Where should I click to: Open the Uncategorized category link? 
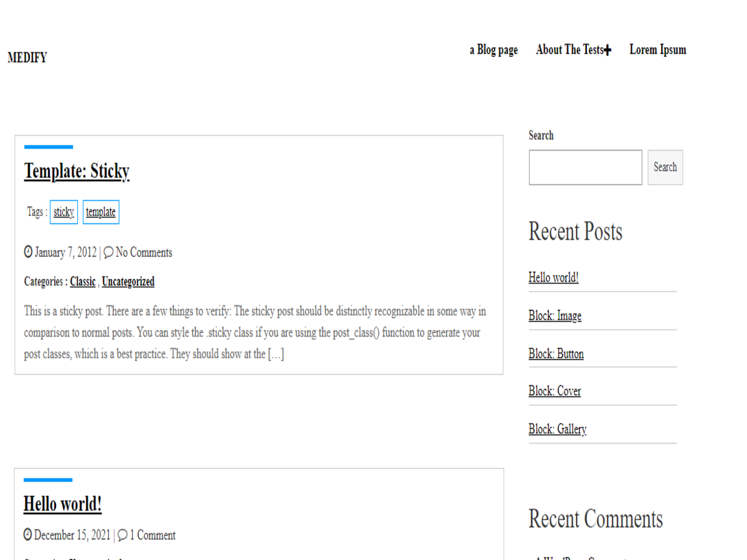[128, 281]
